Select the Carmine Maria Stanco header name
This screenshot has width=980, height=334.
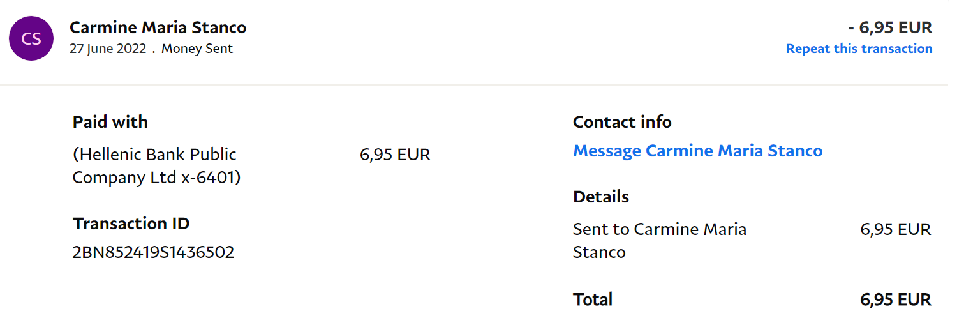point(158,27)
